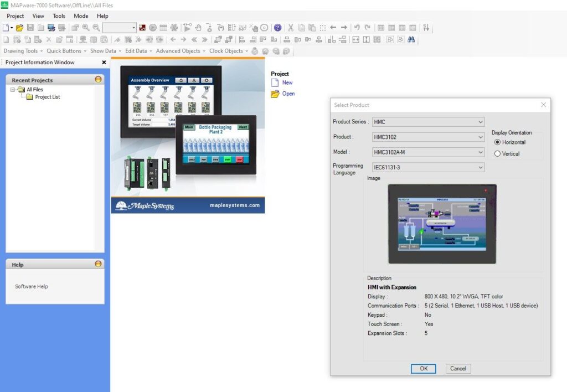Viewport: 567px width, 392px height.
Task: Click the HMI product preview image
Action: tap(442, 224)
